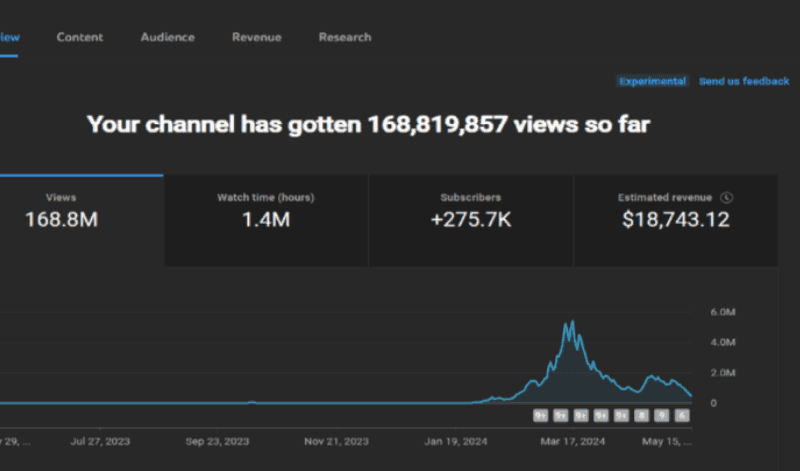Select the leftmost 9+ published-videos marker
Viewport: 800px width, 471px height.
pyautogui.click(x=540, y=416)
